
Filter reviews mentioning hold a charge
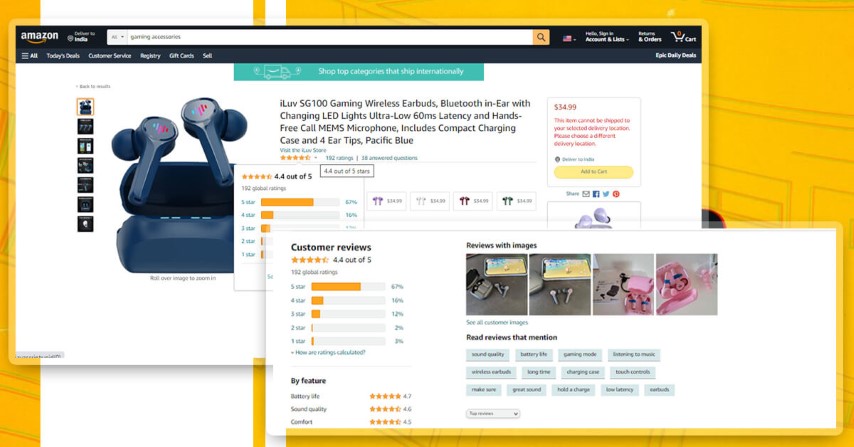(574, 390)
